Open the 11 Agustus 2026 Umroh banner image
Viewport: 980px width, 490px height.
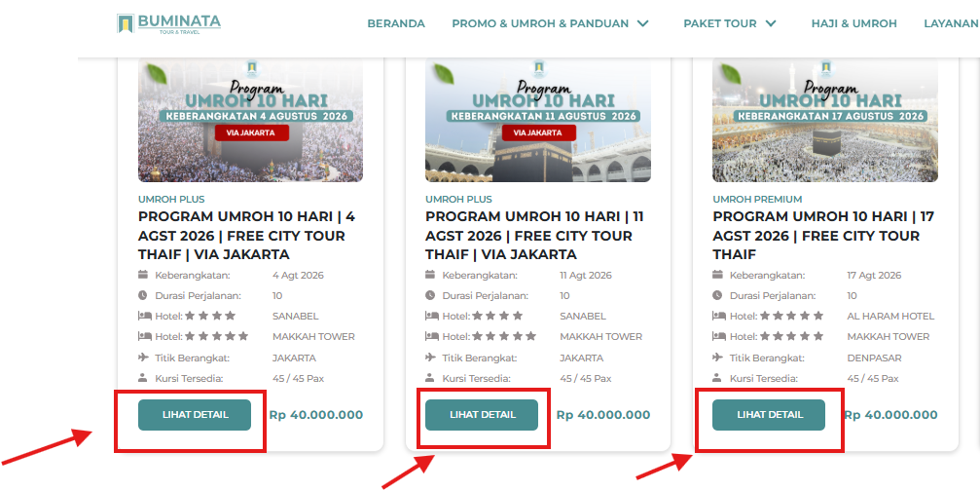(538, 121)
